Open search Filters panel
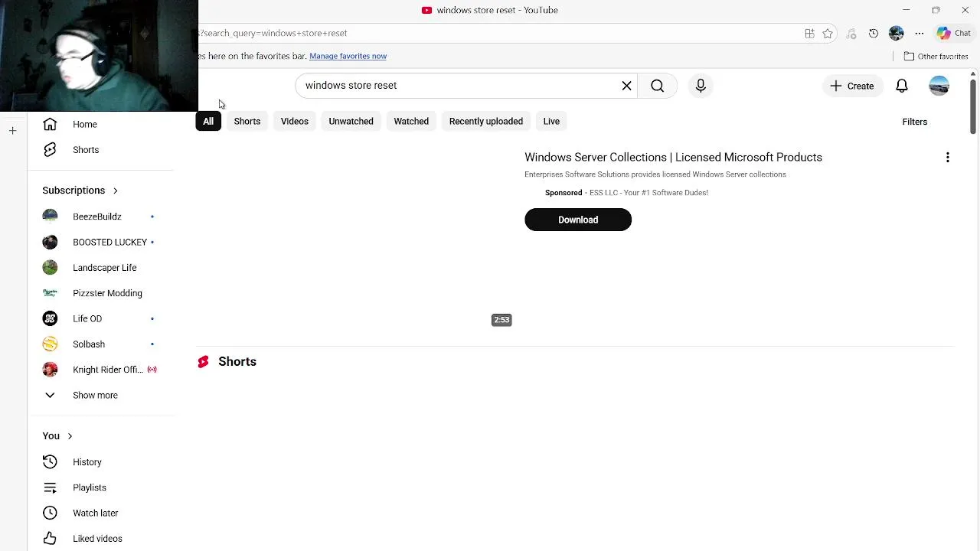Screen dimensions: 980x551 [914, 122]
